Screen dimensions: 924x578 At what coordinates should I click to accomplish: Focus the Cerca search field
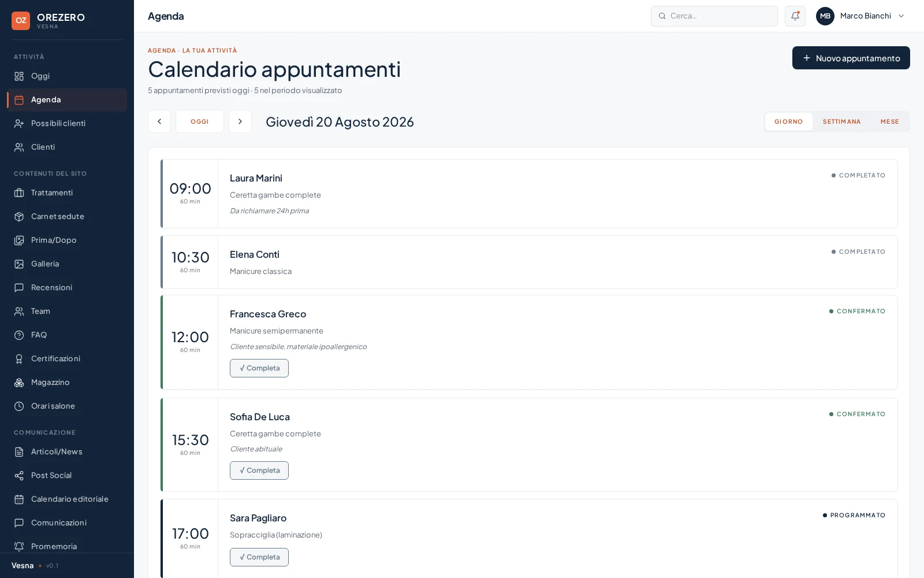(x=714, y=16)
